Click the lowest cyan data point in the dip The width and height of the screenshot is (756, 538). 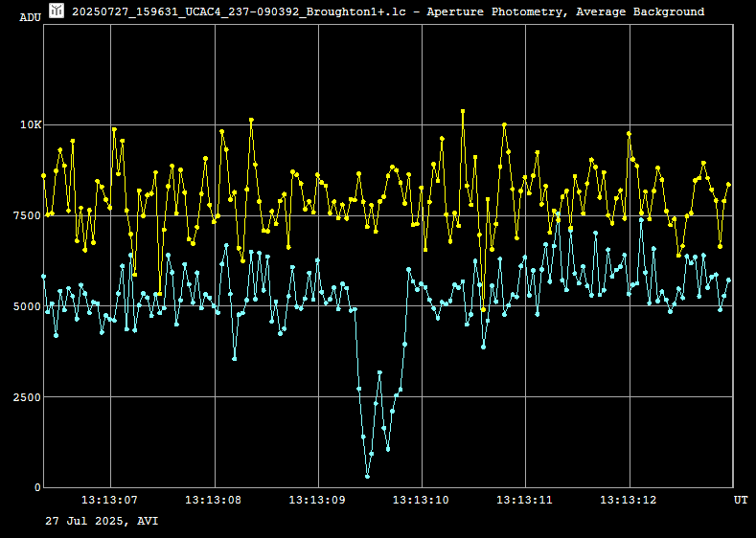tap(367, 476)
